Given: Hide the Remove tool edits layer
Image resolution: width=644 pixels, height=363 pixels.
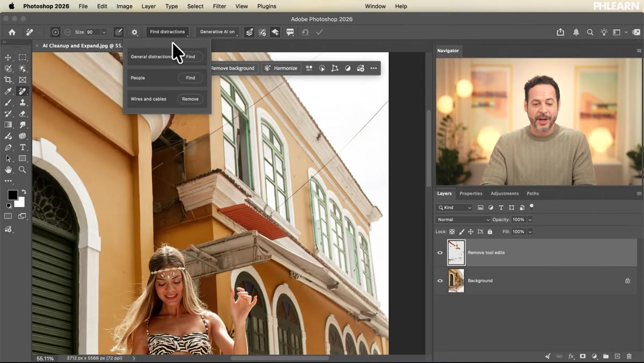Looking at the screenshot, I should [x=440, y=252].
